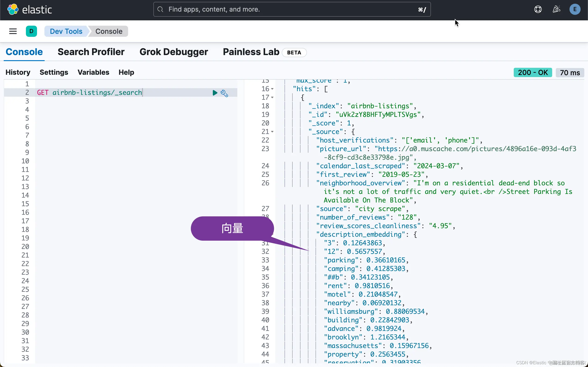Open the Painless Lab tab

tap(251, 52)
